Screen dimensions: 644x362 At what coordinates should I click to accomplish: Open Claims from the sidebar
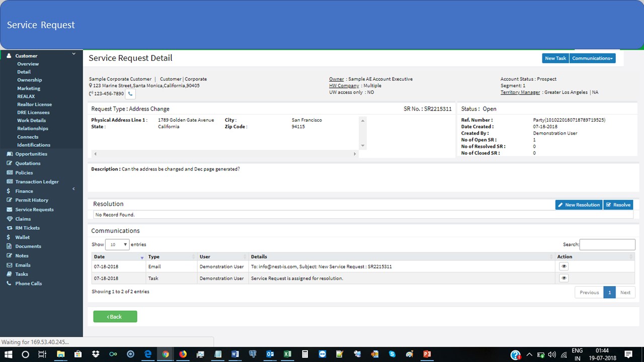click(23, 219)
